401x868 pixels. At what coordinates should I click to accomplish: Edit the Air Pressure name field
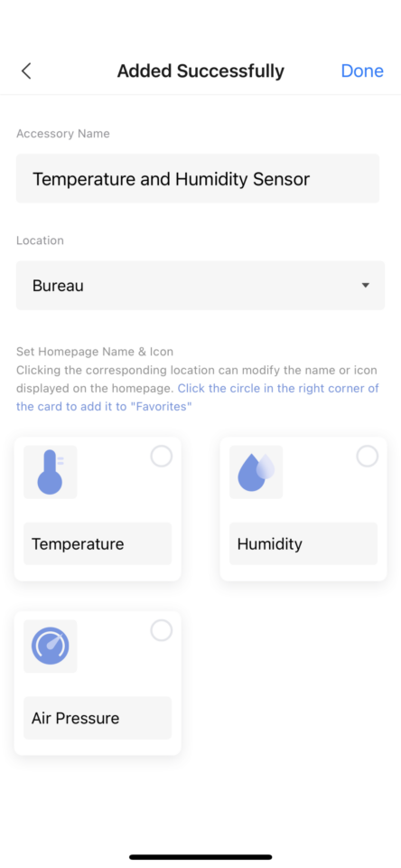[x=98, y=718]
